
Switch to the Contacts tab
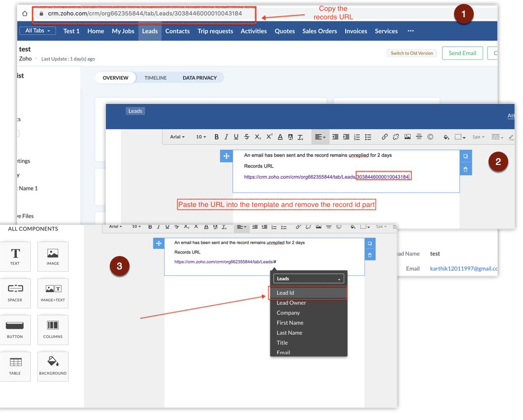[x=177, y=31]
